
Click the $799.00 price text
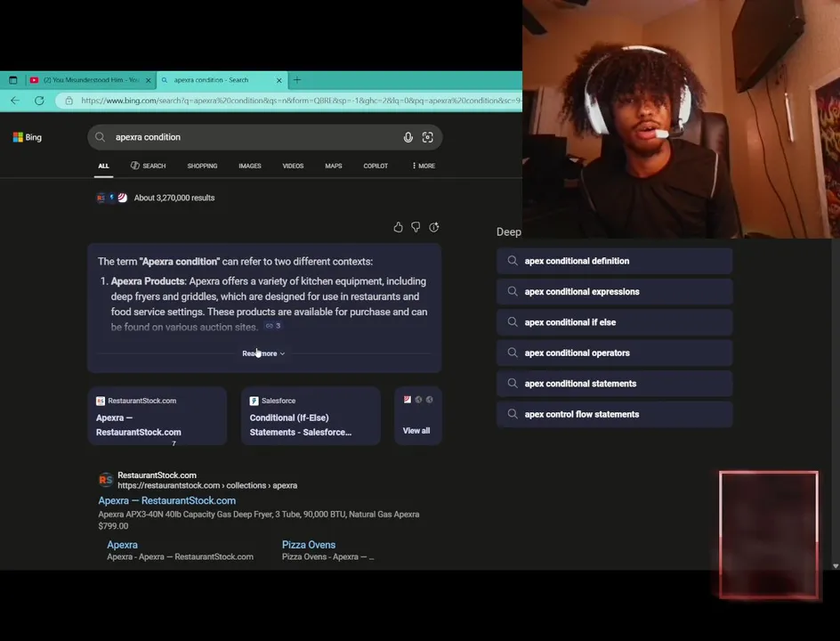point(113,526)
